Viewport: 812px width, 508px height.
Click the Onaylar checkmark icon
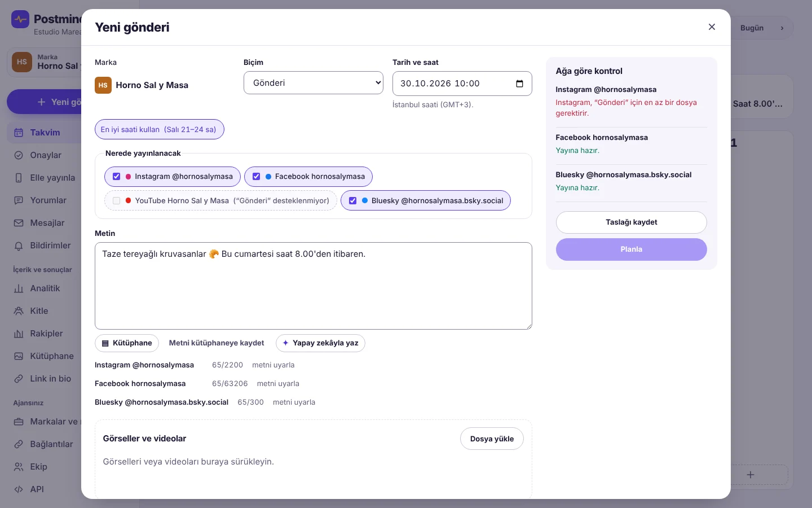click(x=19, y=155)
